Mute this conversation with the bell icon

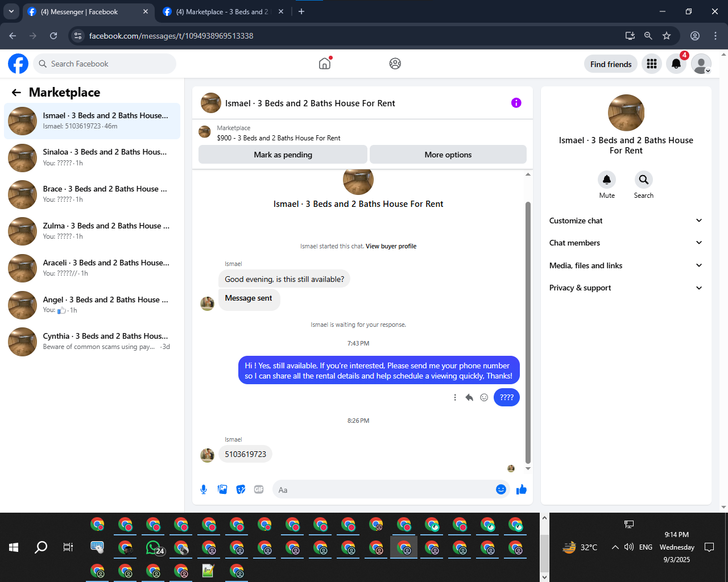coord(607,180)
